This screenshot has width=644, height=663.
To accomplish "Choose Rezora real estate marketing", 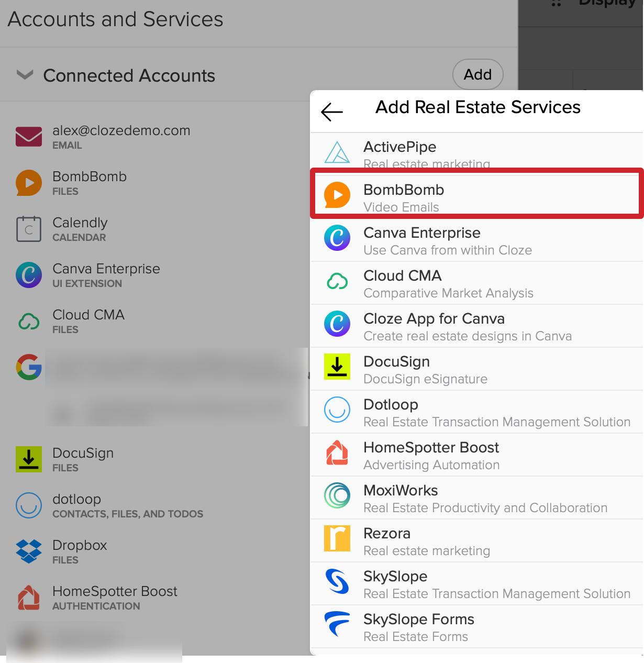I will (x=476, y=541).
